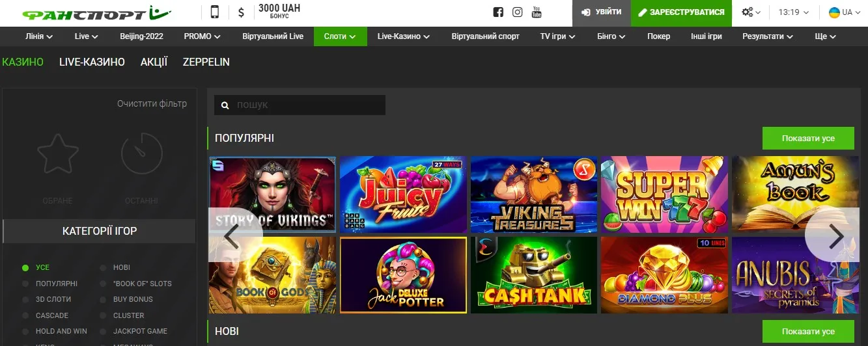Click the Ukraine flag icon
Viewport: 868px width, 346px height.
coord(833,12)
